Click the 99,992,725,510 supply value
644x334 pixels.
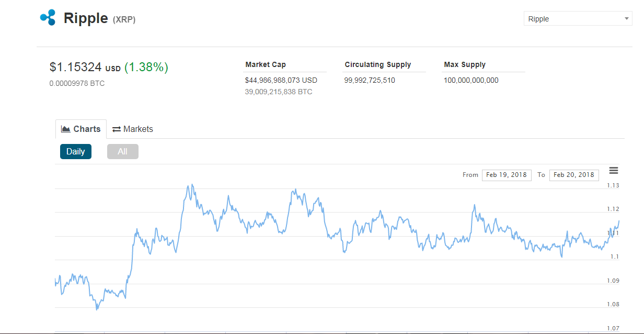(x=370, y=80)
